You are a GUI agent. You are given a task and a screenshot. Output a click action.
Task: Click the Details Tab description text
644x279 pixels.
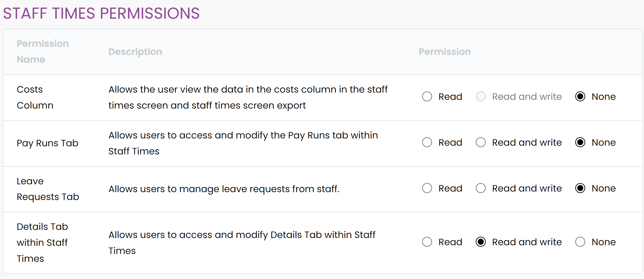pos(242,243)
